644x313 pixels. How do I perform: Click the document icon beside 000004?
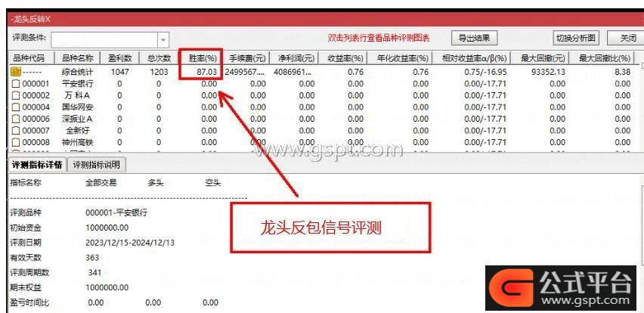click(x=16, y=107)
